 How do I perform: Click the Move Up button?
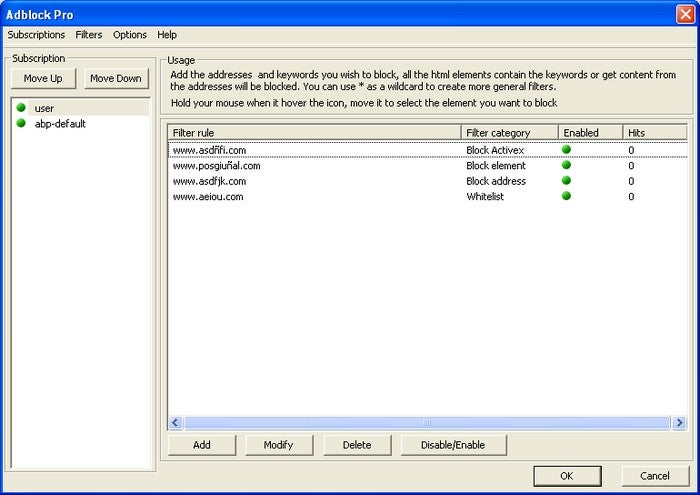[x=43, y=79]
